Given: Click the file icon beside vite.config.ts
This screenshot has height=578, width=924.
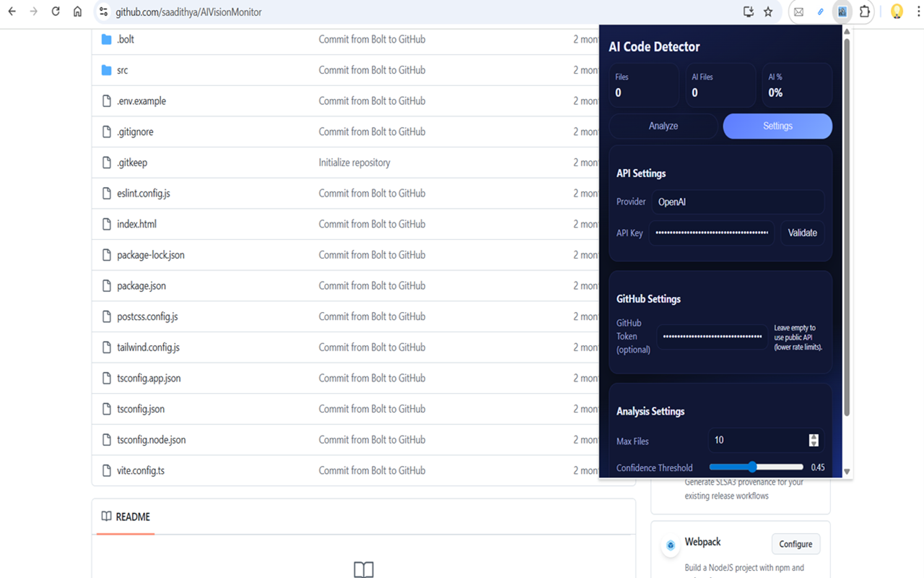Looking at the screenshot, I should point(107,470).
